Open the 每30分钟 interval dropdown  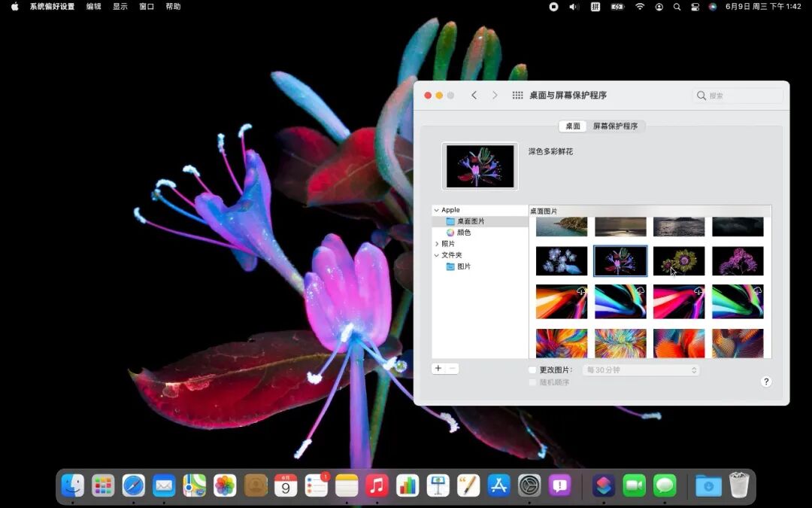click(x=641, y=370)
